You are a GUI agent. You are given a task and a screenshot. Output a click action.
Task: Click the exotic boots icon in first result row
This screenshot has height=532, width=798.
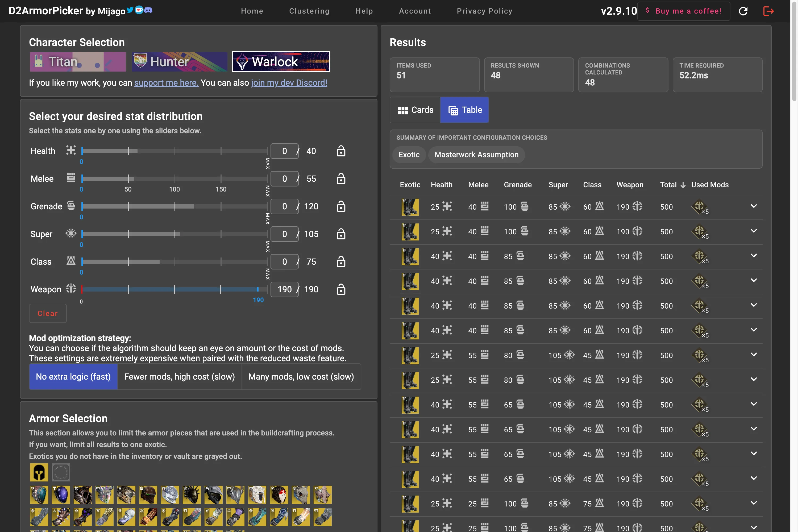click(410, 207)
